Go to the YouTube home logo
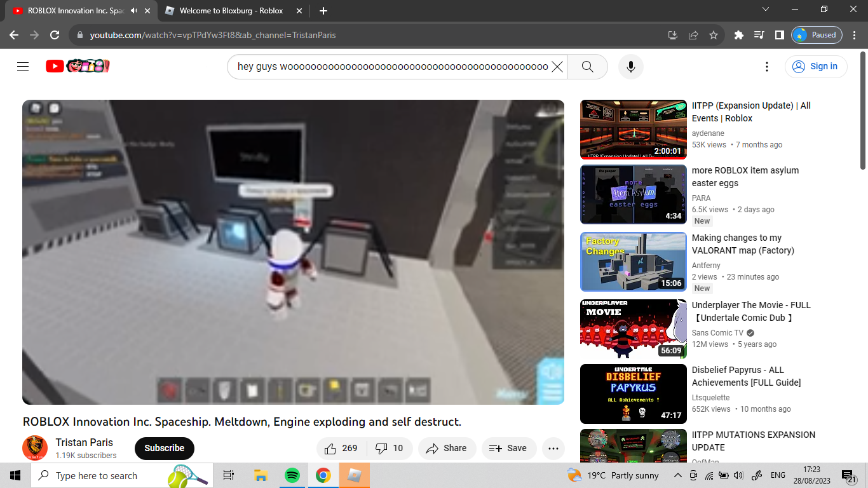 click(x=78, y=66)
